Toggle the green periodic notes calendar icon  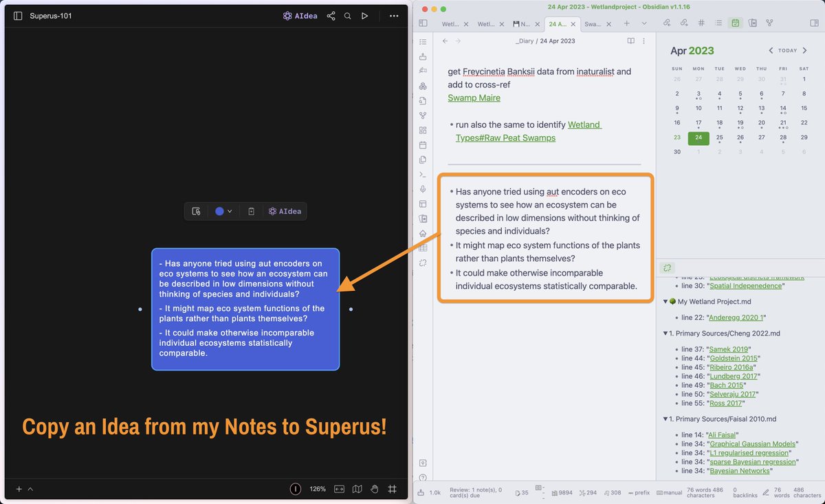coord(736,23)
